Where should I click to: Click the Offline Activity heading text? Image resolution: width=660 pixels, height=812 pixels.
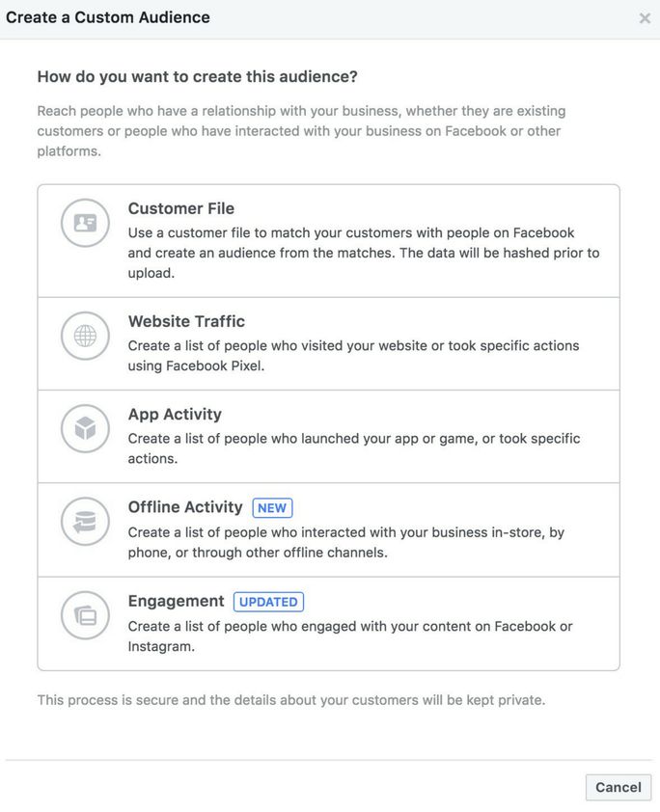185,507
